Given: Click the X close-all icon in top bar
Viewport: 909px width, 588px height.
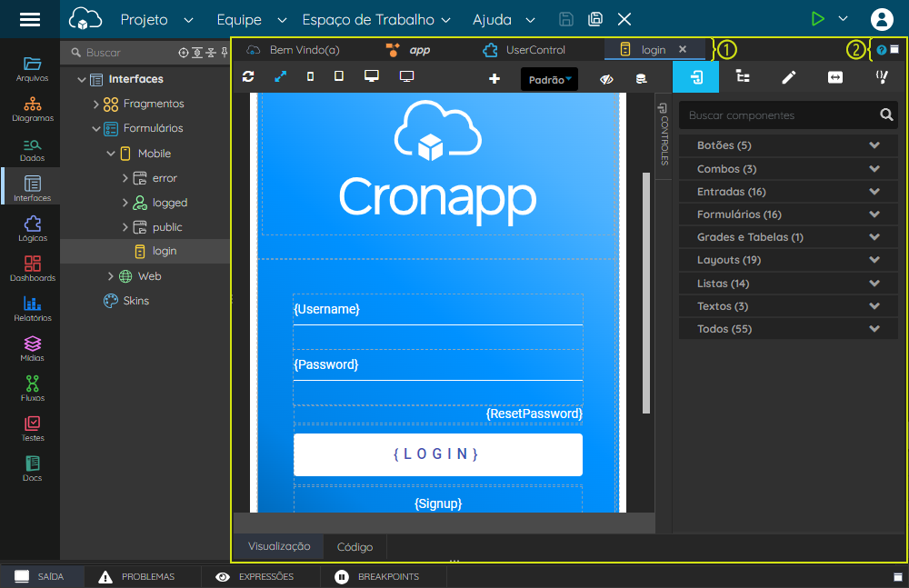Looking at the screenshot, I should [x=624, y=20].
